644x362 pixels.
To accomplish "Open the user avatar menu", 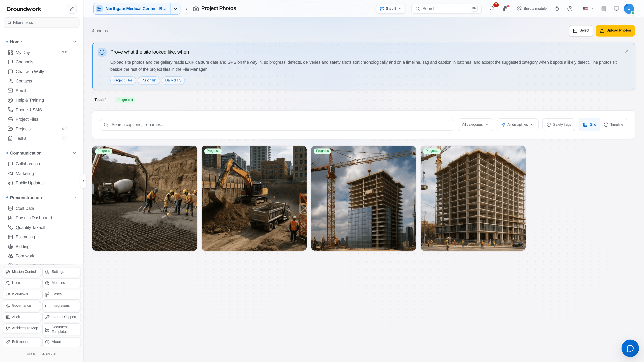I will 629,9.
